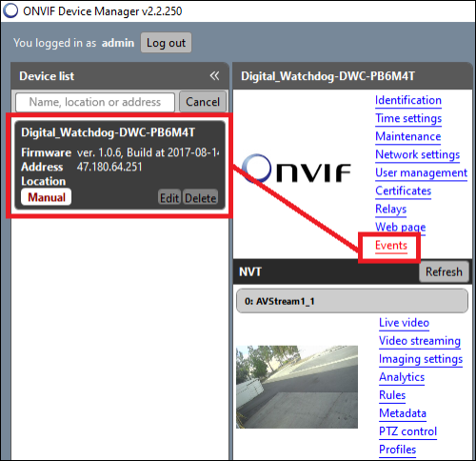Select the 0: AVStream1_1 profile bar
The height and width of the screenshot is (461, 476).
[x=352, y=301]
